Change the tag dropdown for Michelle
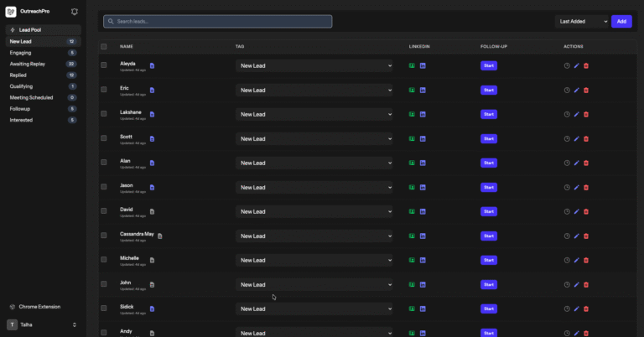644x337 pixels. pyautogui.click(x=314, y=260)
